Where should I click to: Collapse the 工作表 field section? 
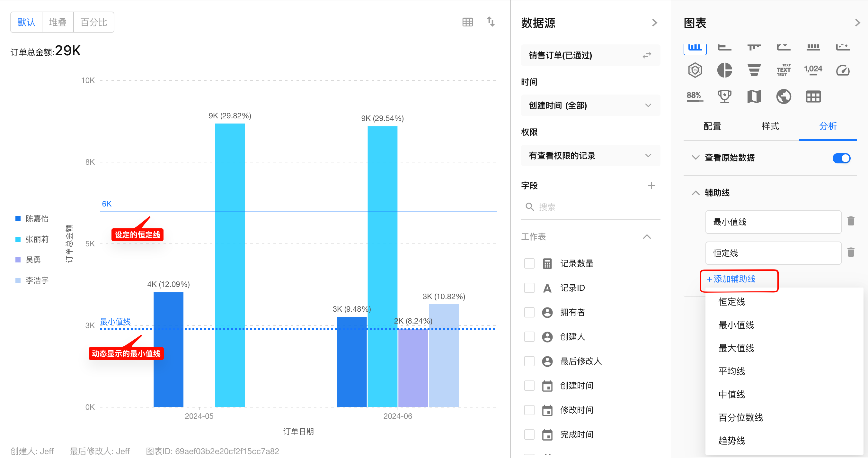click(647, 237)
